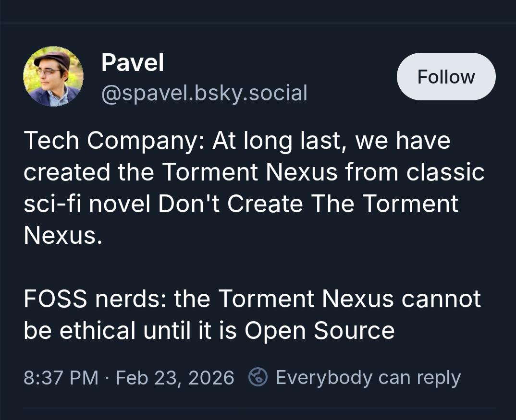The height and width of the screenshot is (420, 516).
Task: Click the words "FOSS nerds:" in the post
Action: pos(95,299)
